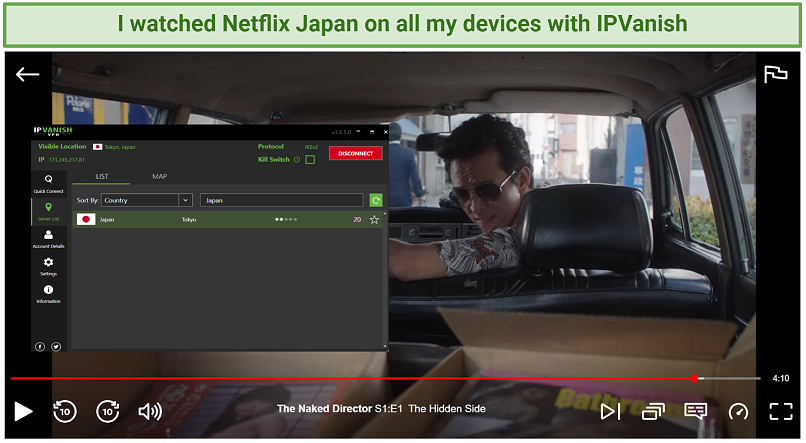Open subtitles and audio options

pyautogui.click(x=695, y=411)
